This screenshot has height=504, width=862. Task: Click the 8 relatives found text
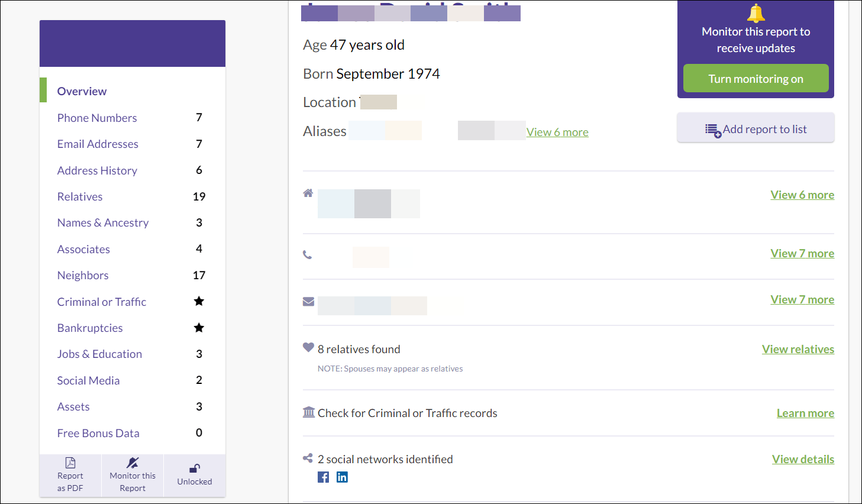(x=359, y=349)
